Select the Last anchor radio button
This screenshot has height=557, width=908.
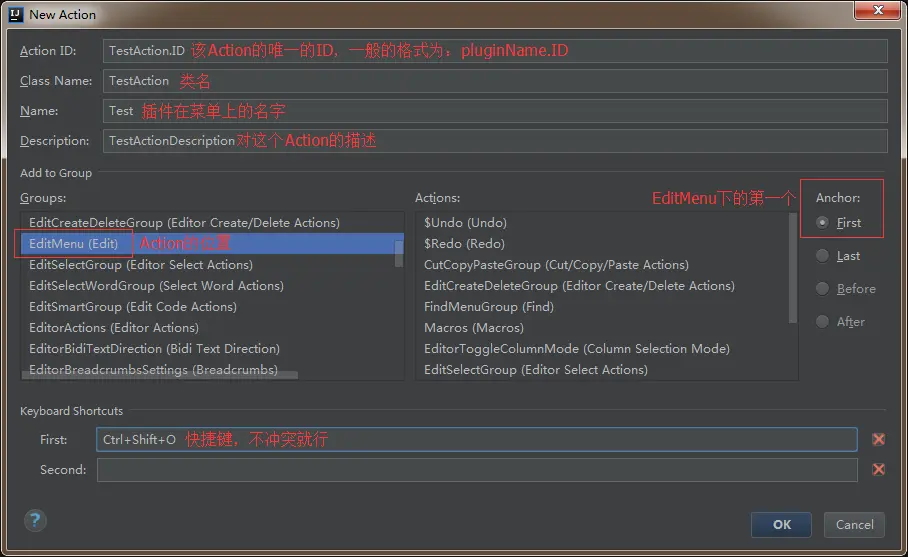pos(822,255)
